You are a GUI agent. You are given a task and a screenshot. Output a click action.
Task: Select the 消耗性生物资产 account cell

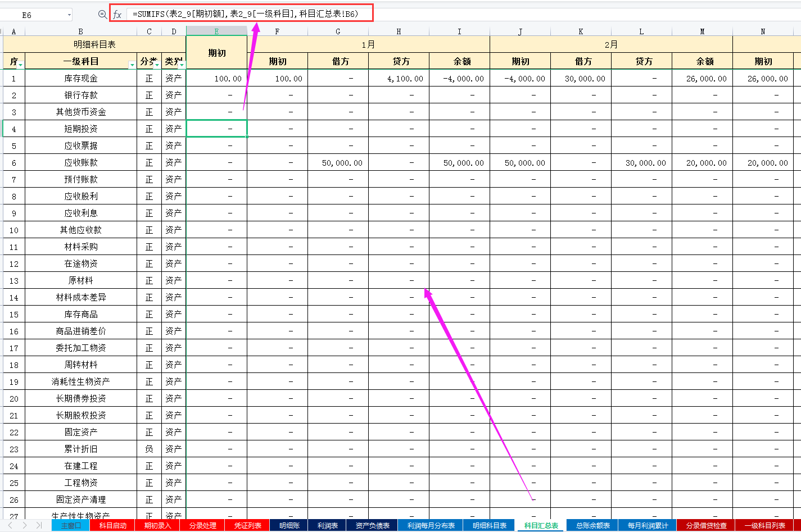point(81,381)
